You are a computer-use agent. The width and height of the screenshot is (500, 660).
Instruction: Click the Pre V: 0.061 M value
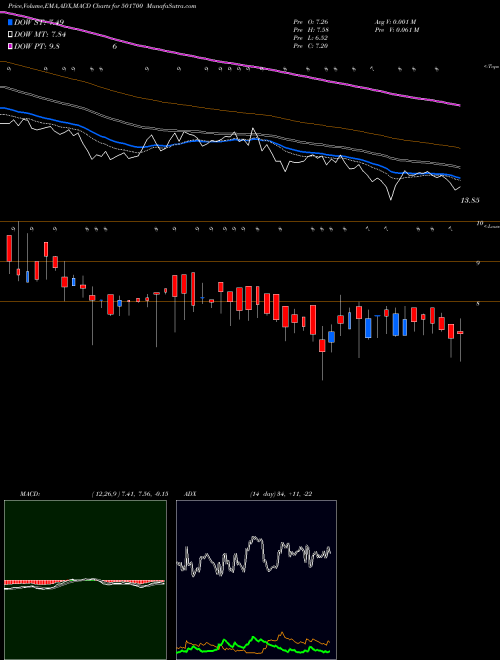[x=396, y=30]
